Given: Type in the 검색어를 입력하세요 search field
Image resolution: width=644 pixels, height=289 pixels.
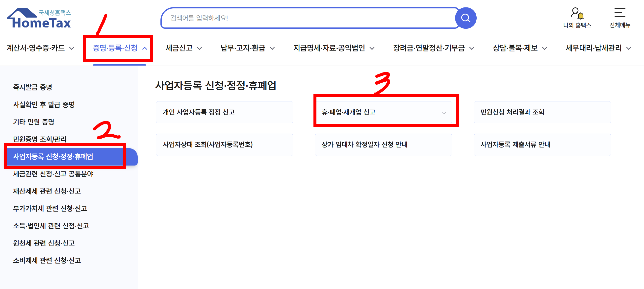Looking at the screenshot, I should pos(308,18).
